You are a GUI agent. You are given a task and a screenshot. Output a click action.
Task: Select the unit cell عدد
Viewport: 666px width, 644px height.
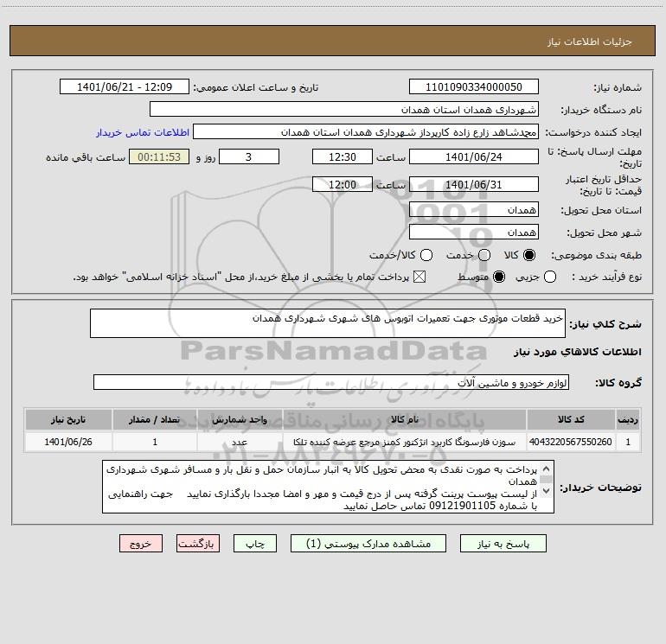point(240,442)
